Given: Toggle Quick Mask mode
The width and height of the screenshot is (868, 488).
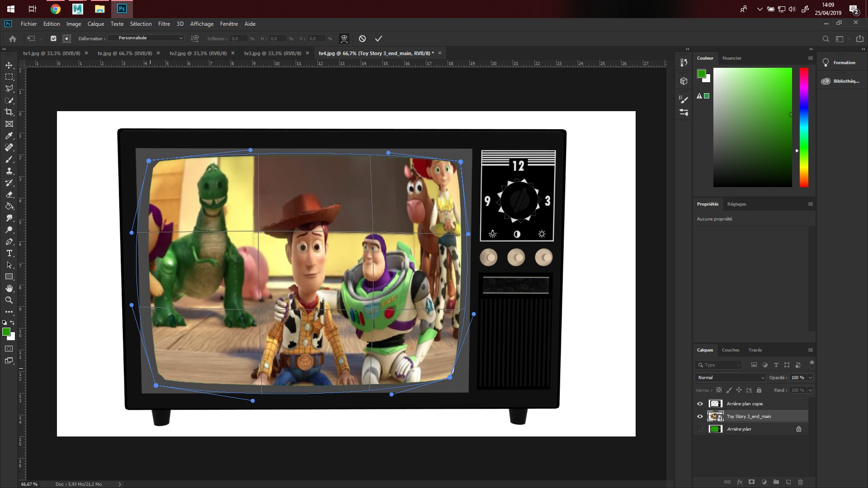Looking at the screenshot, I should coord(9,349).
